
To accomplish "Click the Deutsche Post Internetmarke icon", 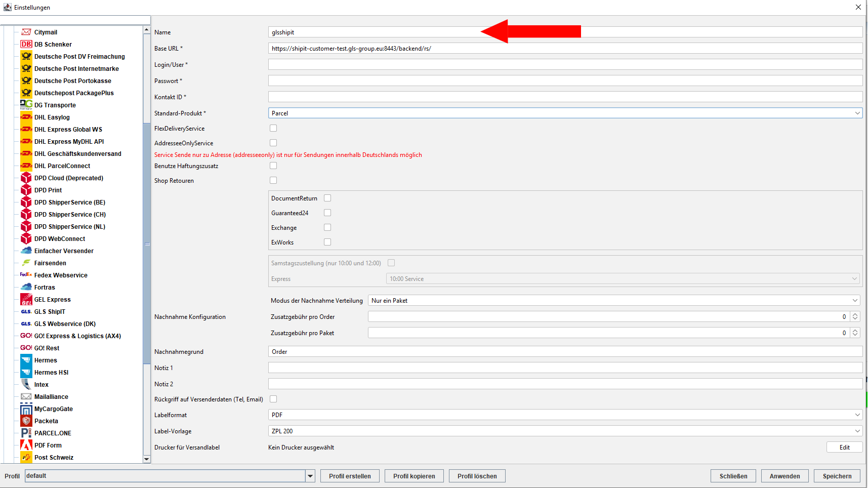I will 26,68.
